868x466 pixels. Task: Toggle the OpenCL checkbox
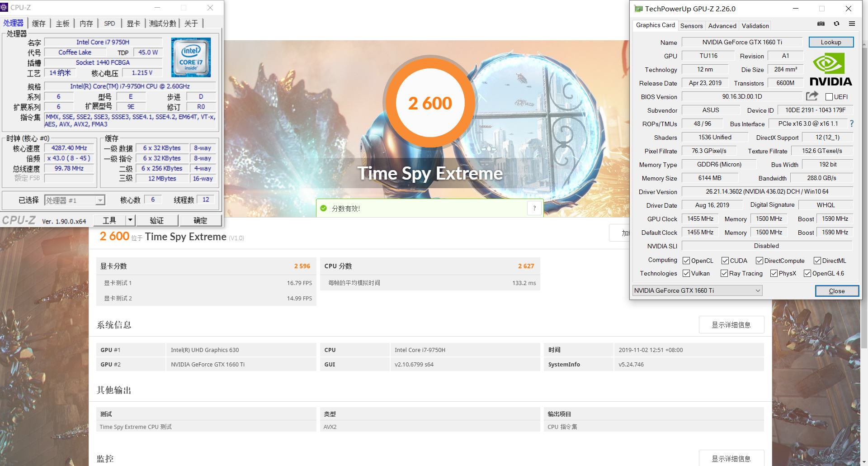[x=686, y=261]
